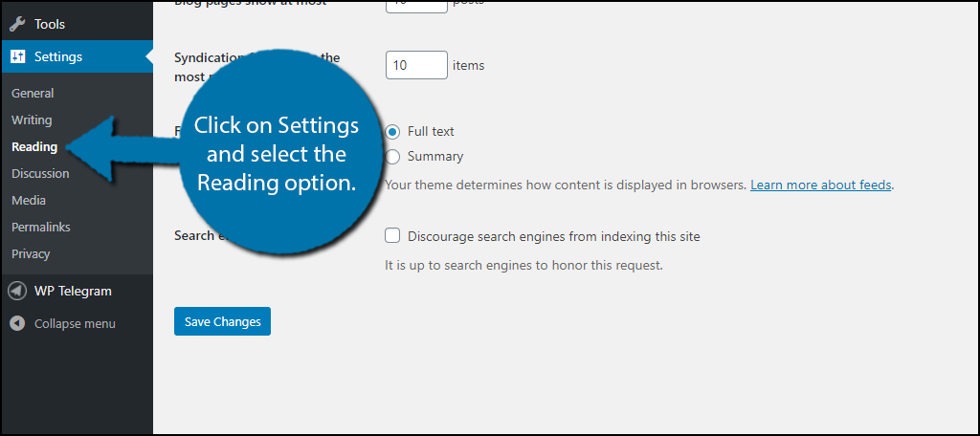Open the Privacy settings page

click(x=31, y=253)
